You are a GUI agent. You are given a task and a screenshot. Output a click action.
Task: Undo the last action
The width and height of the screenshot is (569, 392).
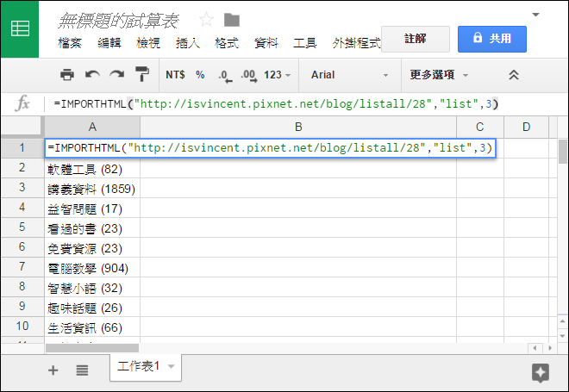click(92, 75)
